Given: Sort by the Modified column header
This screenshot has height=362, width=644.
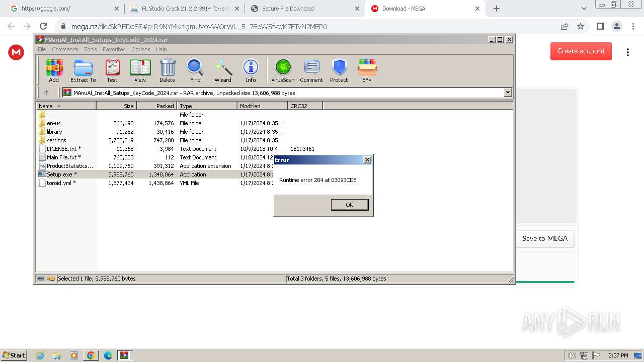Looking at the screenshot, I should [x=262, y=106].
